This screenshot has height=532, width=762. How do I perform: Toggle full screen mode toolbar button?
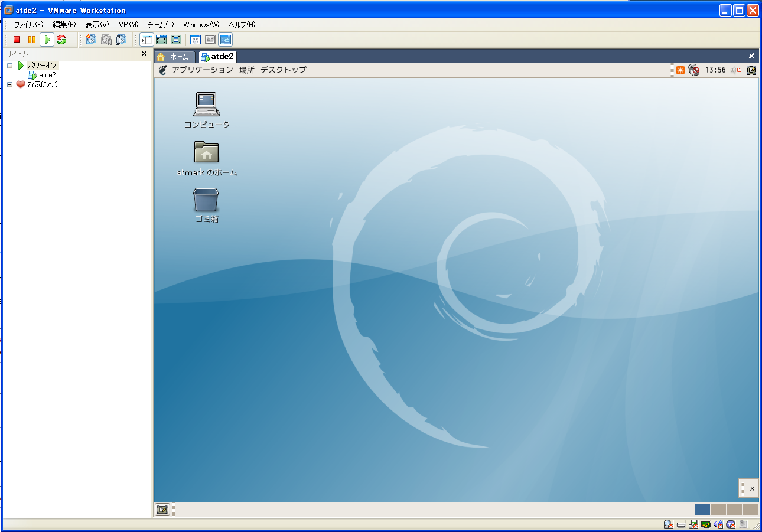[161, 40]
